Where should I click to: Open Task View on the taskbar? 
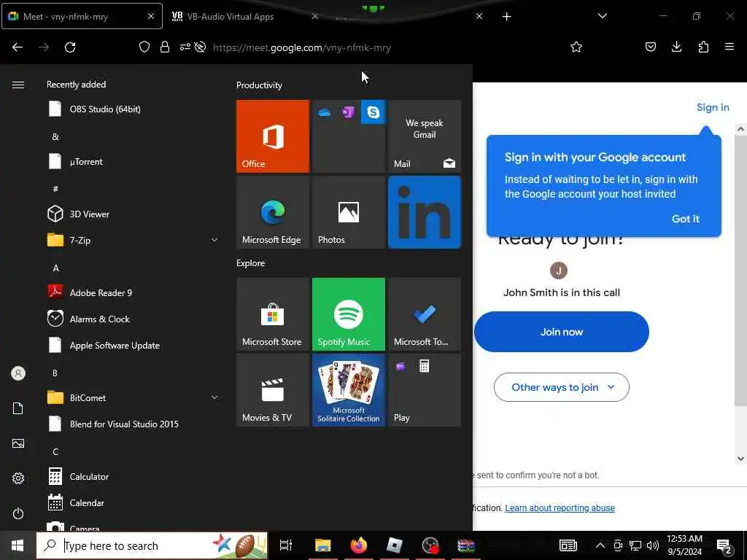(285, 545)
